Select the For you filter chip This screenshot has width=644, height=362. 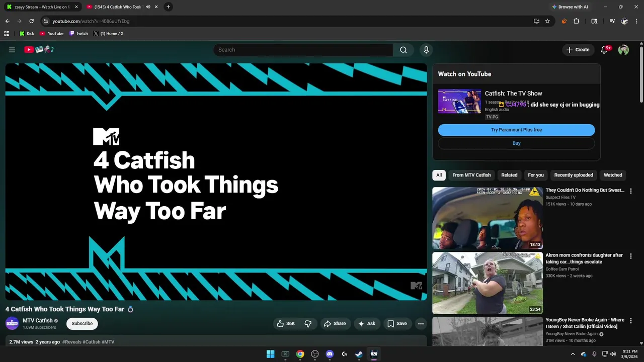click(x=536, y=175)
